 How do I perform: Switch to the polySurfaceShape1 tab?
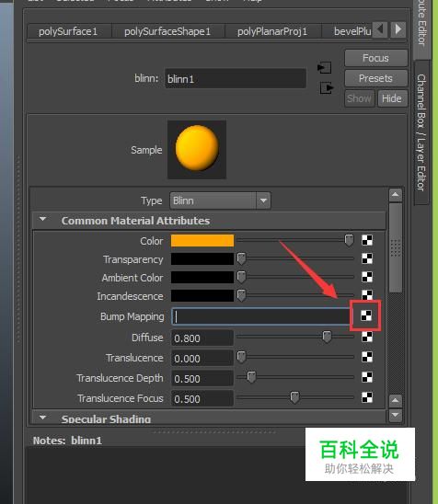[x=167, y=31]
